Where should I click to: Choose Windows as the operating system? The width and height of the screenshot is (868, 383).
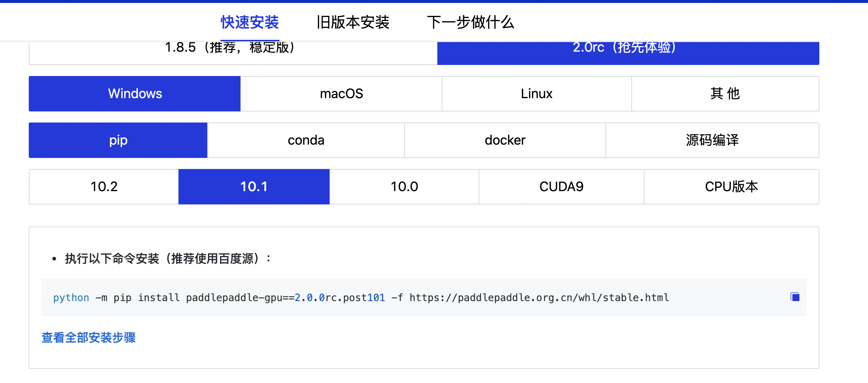point(134,93)
